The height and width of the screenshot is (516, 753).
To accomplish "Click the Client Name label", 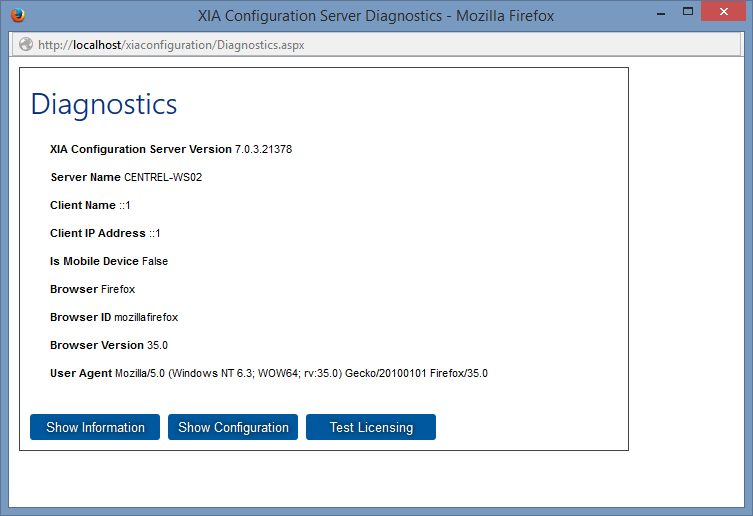I will coord(83,205).
